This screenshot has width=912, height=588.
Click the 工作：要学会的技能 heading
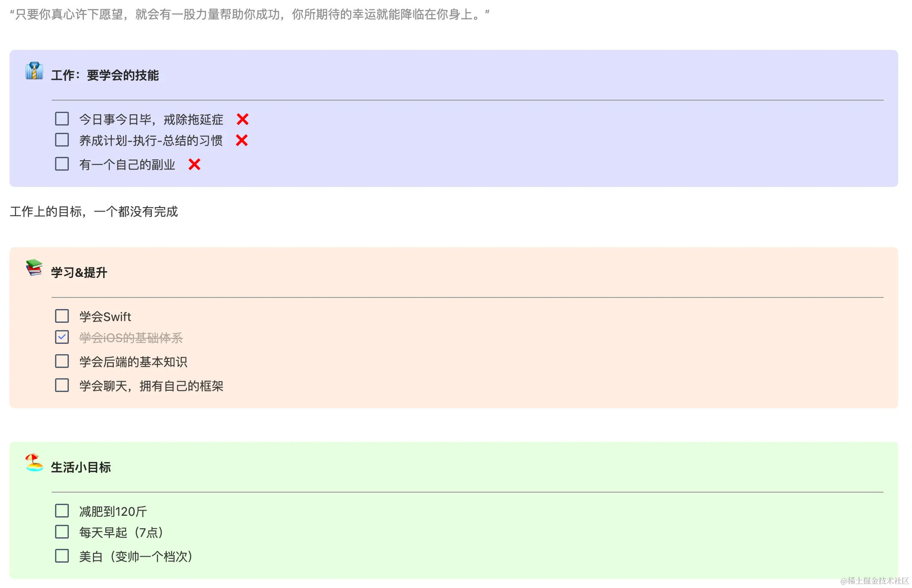(x=105, y=75)
